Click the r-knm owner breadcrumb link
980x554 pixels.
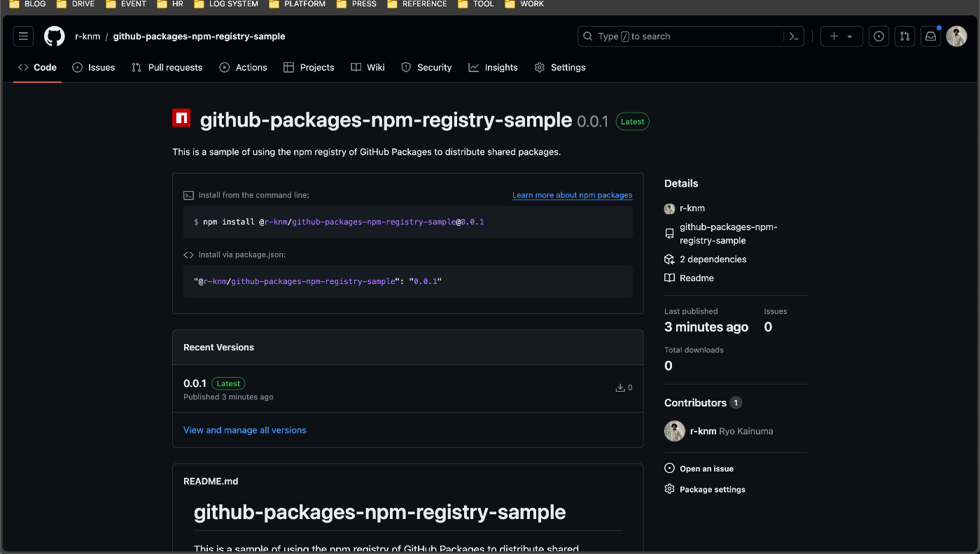(x=87, y=36)
